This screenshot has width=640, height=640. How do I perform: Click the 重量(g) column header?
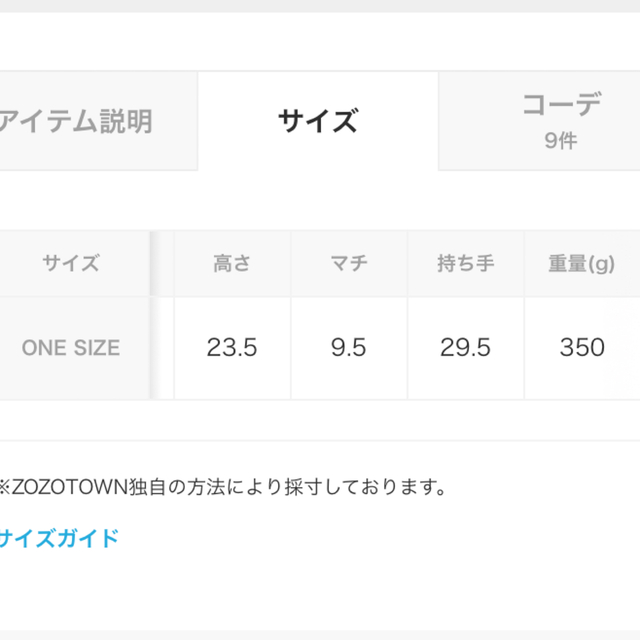tap(582, 263)
